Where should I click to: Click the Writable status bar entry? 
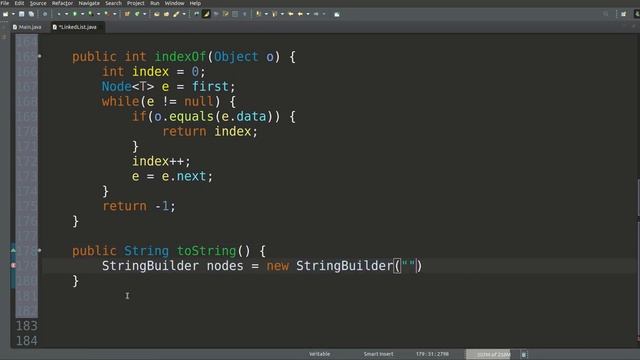tap(320, 354)
